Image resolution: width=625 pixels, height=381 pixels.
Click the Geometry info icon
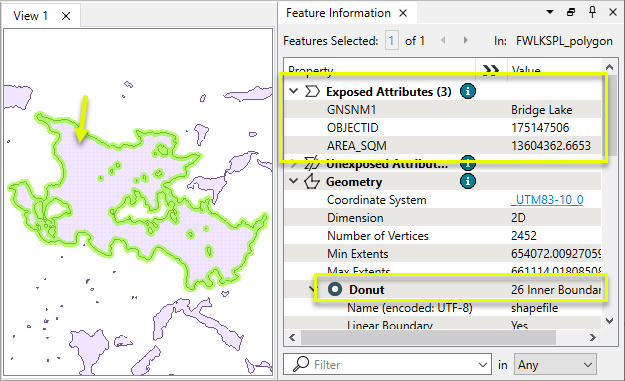coord(468,181)
